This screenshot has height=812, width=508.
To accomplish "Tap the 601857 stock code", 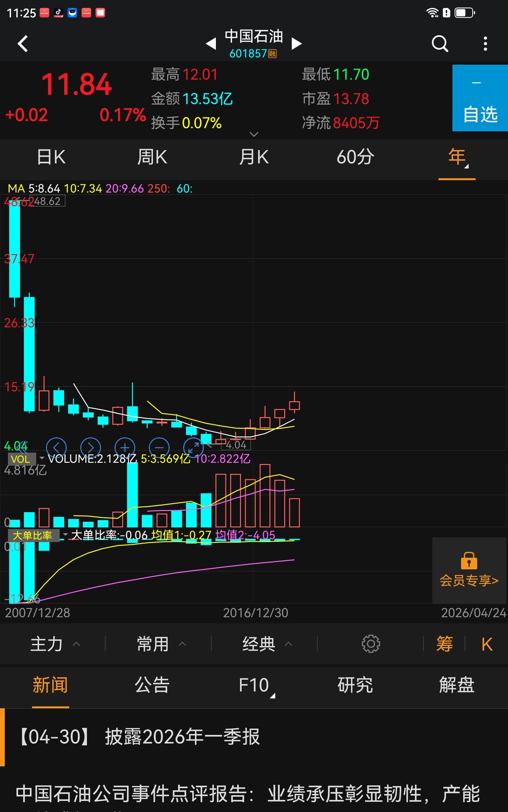I will pyautogui.click(x=248, y=54).
